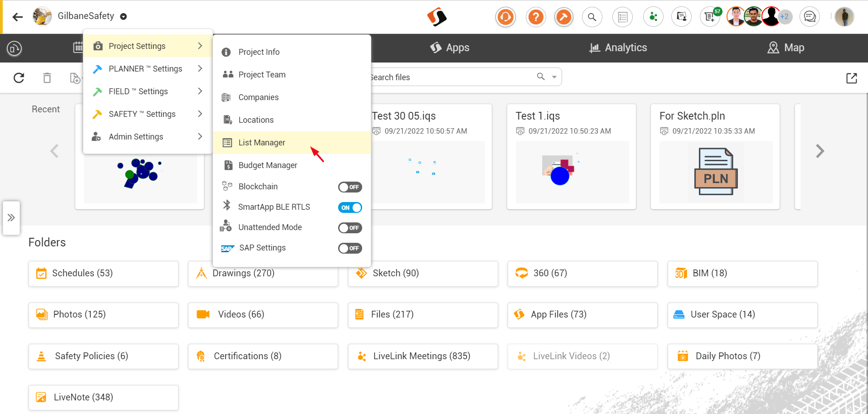Click magnifier icon in Search files box
The image size is (868, 414).
point(541,77)
